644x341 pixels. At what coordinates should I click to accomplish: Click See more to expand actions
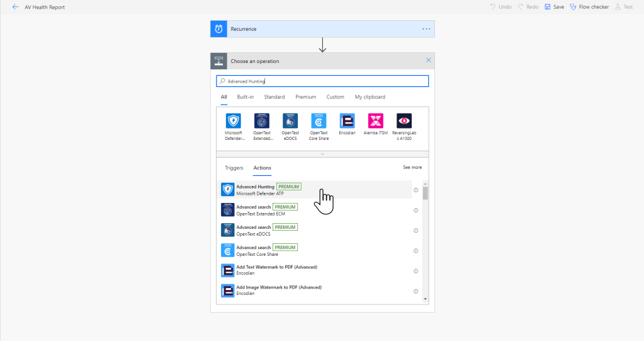412,168
